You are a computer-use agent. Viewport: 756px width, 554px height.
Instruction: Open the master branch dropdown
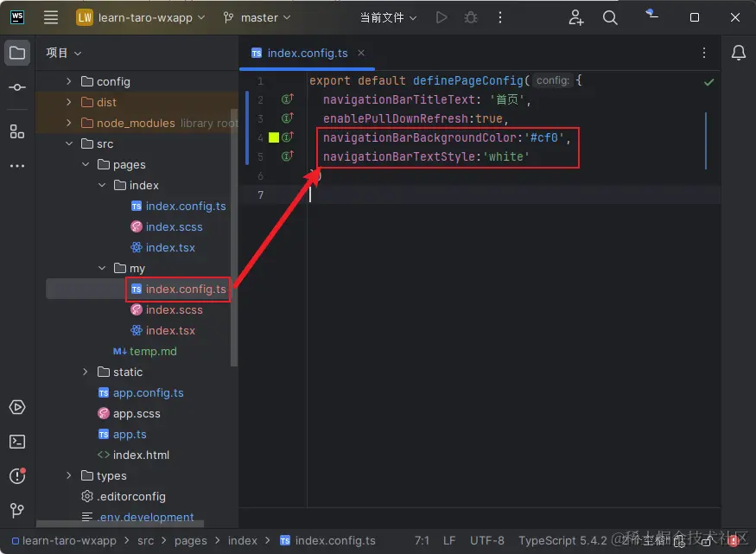point(257,17)
